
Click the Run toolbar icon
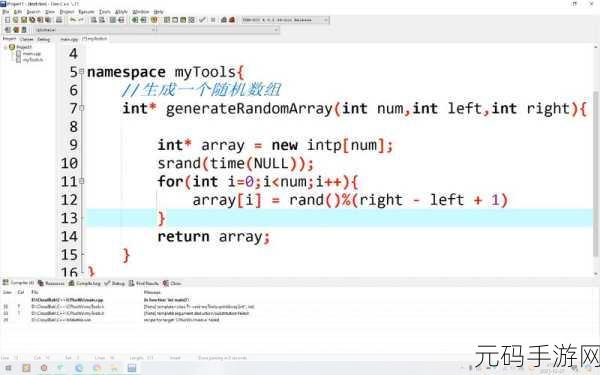pyautogui.click(x=175, y=20)
